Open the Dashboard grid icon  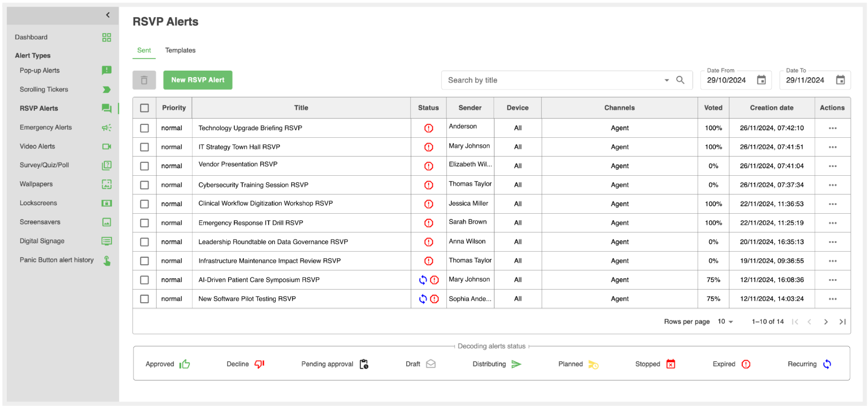click(107, 38)
